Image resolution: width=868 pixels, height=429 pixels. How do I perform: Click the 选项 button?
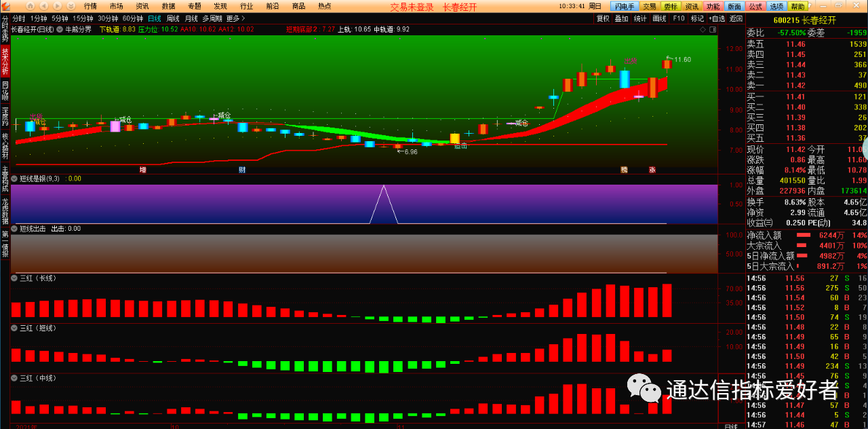coord(777,6)
